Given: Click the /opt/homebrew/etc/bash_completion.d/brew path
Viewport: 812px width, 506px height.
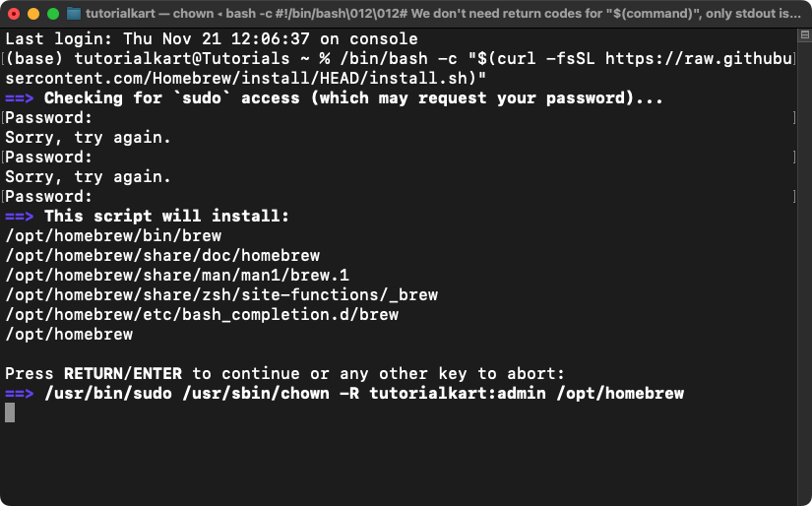Looking at the screenshot, I should tap(202, 315).
